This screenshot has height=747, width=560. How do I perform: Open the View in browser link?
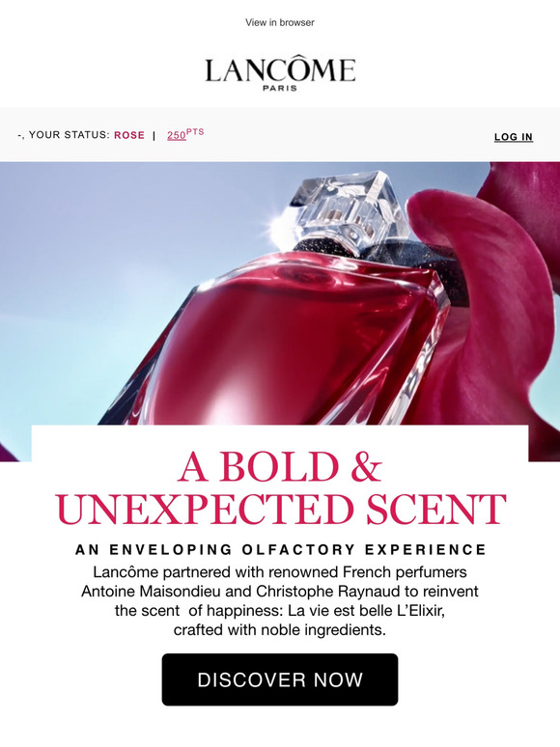coord(280,22)
